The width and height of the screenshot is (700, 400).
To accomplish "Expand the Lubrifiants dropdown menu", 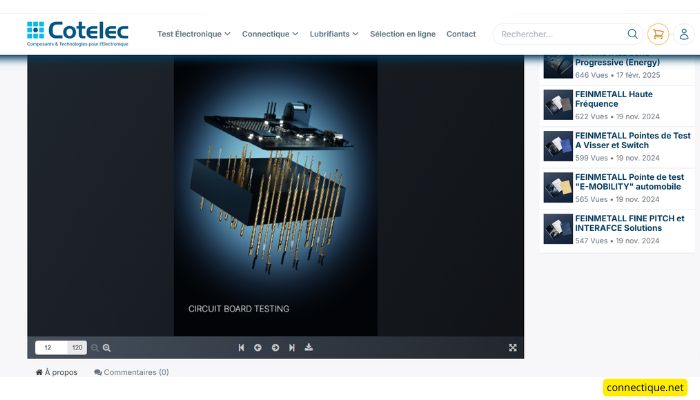I will (334, 34).
